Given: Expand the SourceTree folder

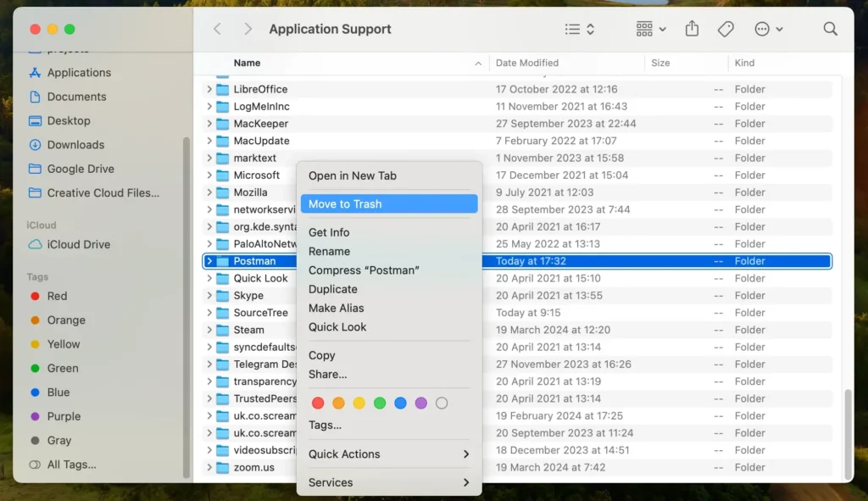Looking at the screenshot, I should (209, 313).
